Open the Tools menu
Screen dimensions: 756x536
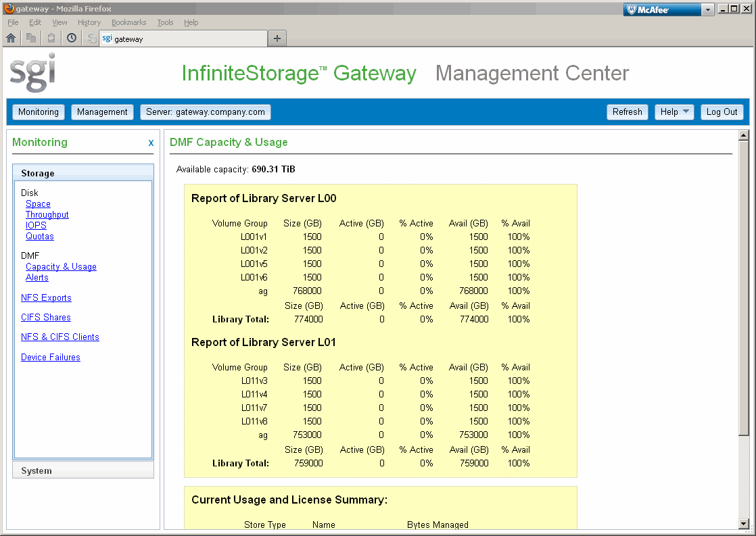click(165, 23)
